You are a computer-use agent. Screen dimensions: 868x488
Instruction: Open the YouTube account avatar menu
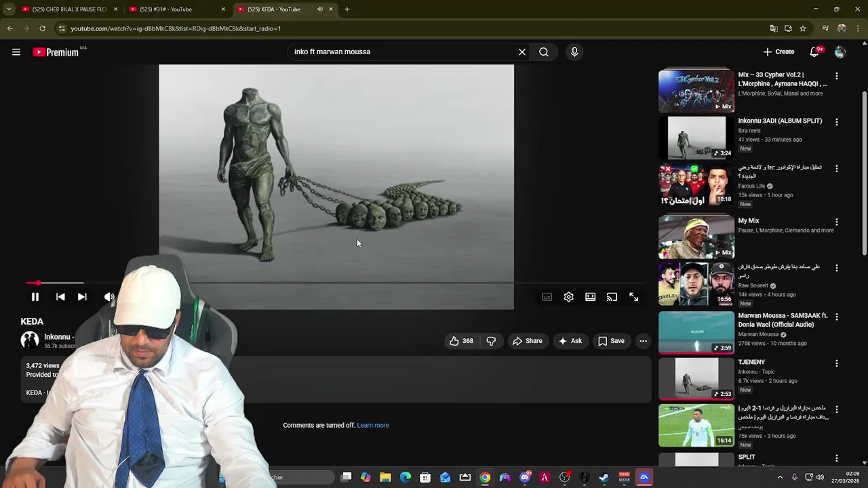(x=840, y=52)
